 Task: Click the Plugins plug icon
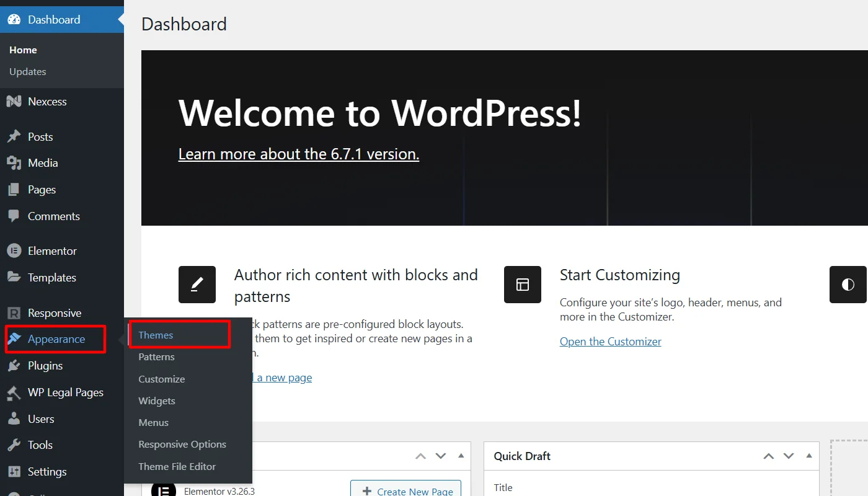point(14,366)
